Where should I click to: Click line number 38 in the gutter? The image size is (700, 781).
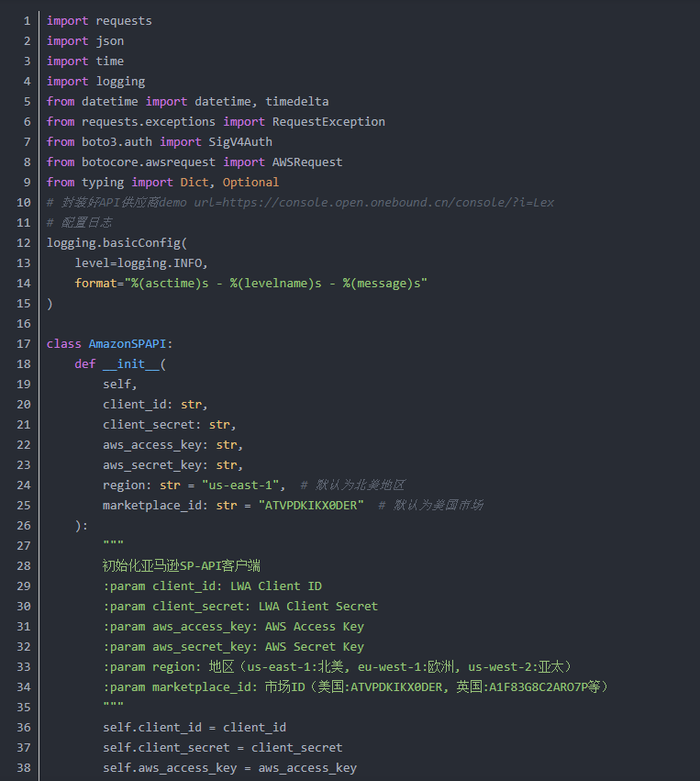23,767
